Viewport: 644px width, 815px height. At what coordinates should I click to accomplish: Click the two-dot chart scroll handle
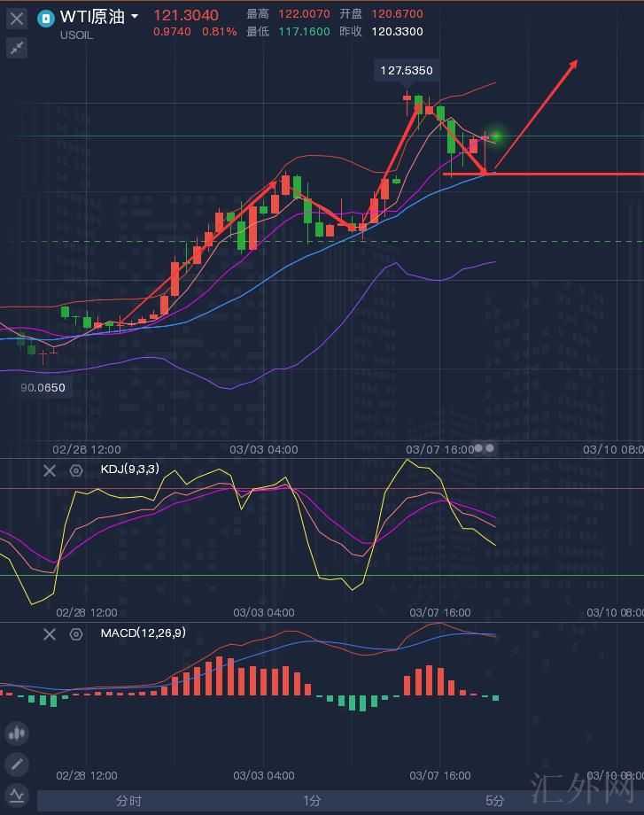[x=485, y=449]
